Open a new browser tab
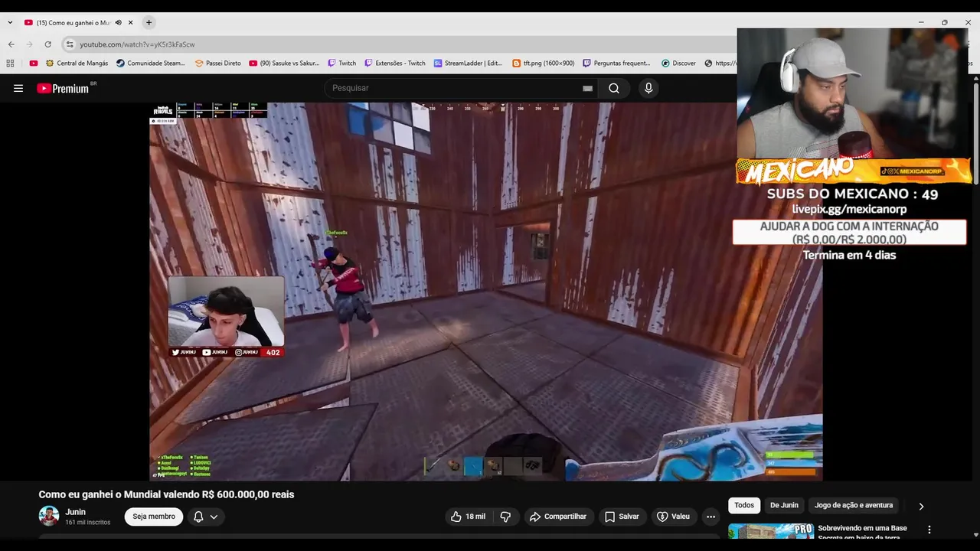The image size is (980, 551). coord(149,23)
